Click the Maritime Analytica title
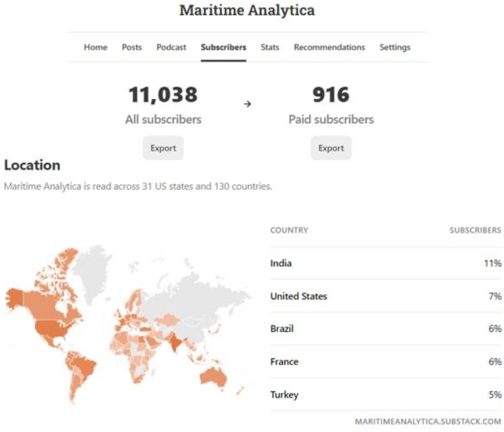Viewport: 504px width, 432px height. pos(247,11)
